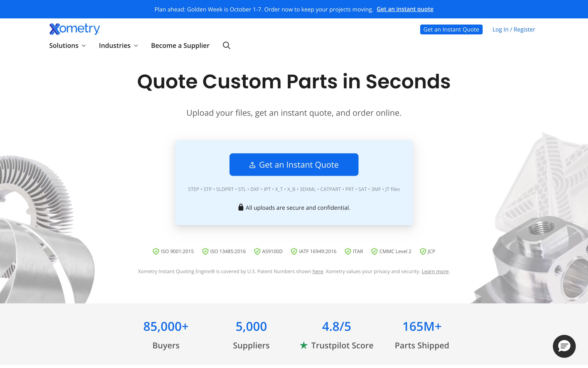Image resolution: width=588 pixels, height=368 pixels.
Task: Click the Golden Week announcement text
Action: pos(264,9)
